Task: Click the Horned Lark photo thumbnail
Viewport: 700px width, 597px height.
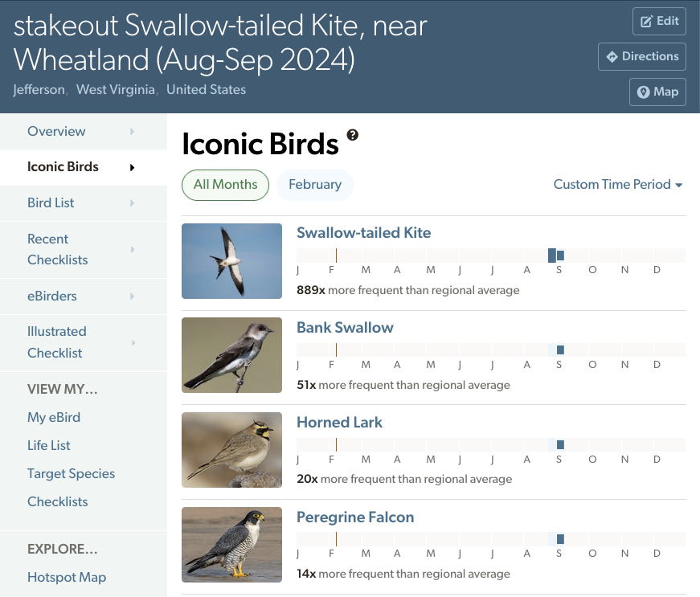Action: [231, 450]
